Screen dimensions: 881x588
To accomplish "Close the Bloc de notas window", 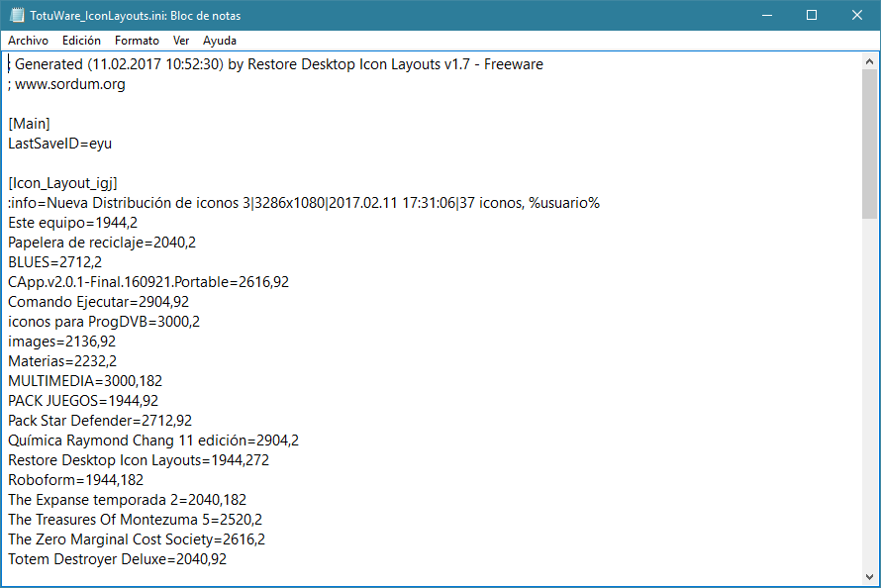I will (857, 15).
